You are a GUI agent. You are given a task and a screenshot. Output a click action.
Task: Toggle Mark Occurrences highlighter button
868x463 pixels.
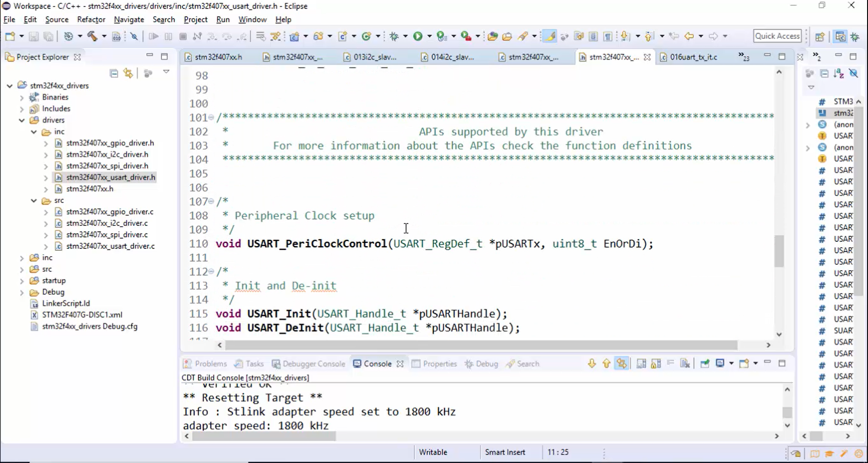point(549,36)
